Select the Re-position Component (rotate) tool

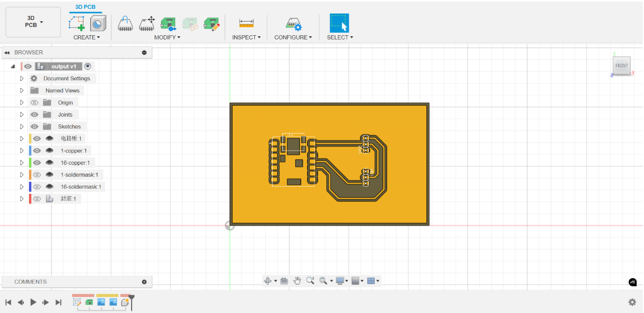click(126, 23)
